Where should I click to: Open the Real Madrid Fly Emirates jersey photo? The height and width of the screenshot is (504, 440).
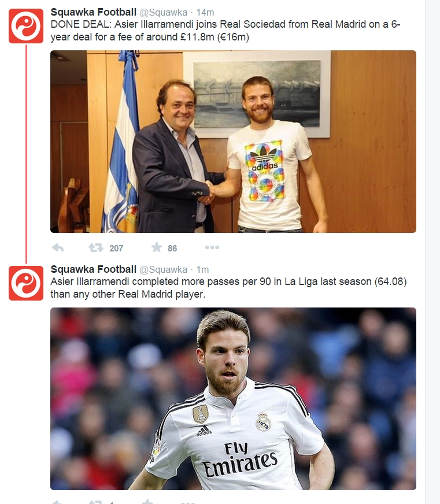233,399
